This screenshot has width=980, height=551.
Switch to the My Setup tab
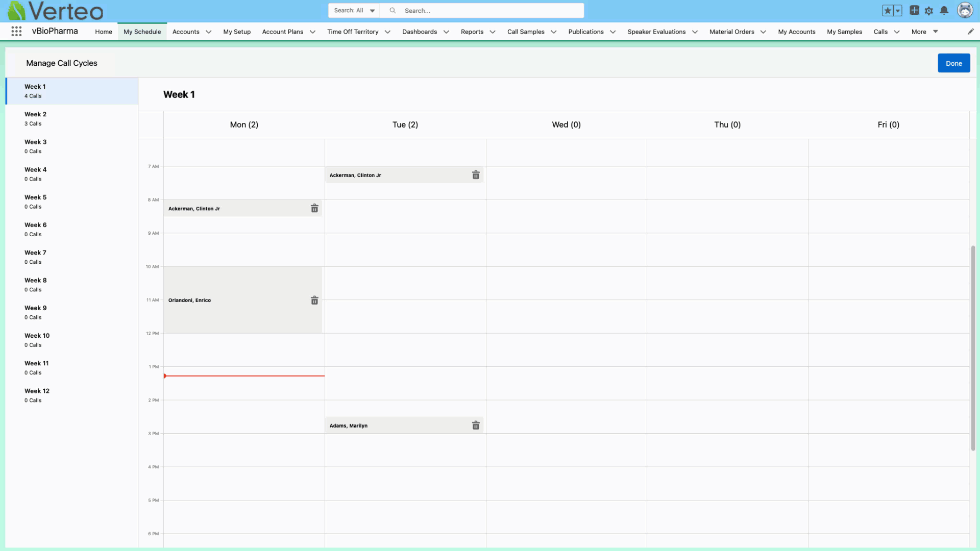click(x=237, y=32)
